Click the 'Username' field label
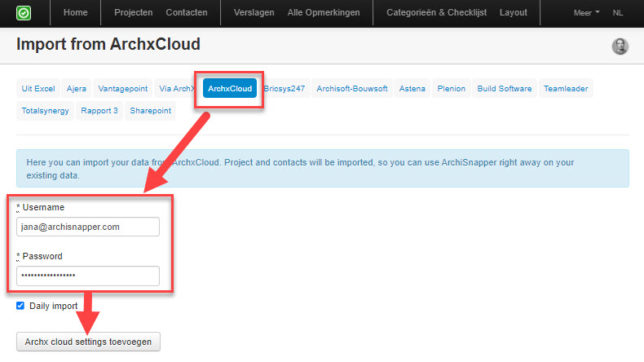This screenshot has width=644, height=362. (x=43, y=208)
